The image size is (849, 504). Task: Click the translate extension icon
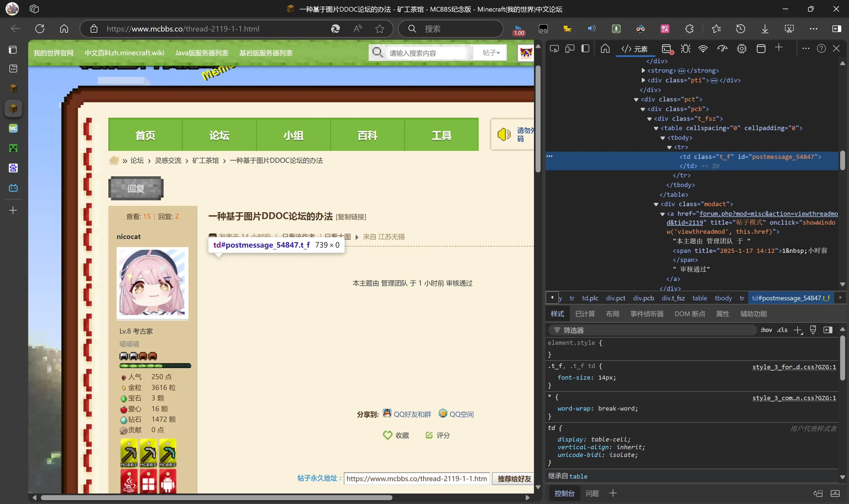665,29
